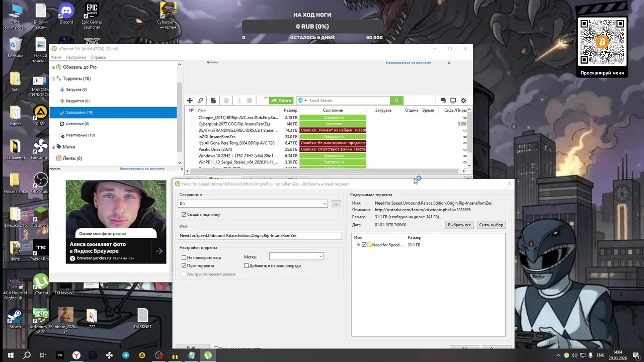Expand the Need for Speed folder tree

coord(358,245)
